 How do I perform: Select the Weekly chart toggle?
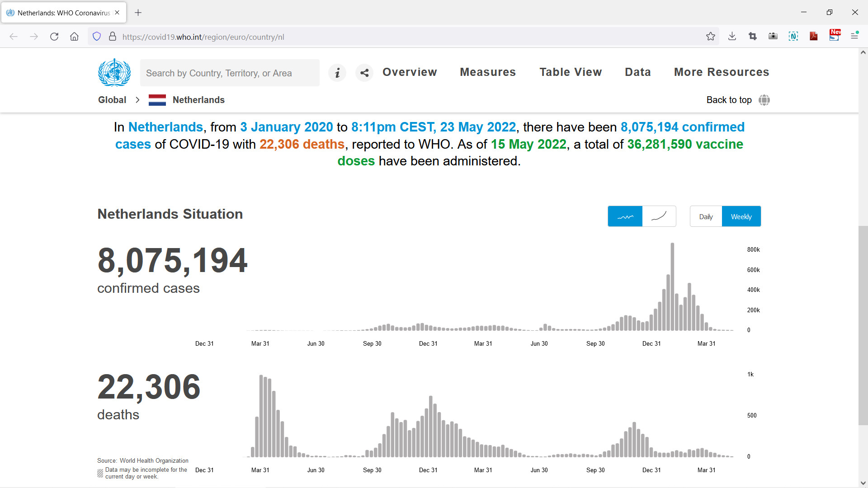[741, 216]
